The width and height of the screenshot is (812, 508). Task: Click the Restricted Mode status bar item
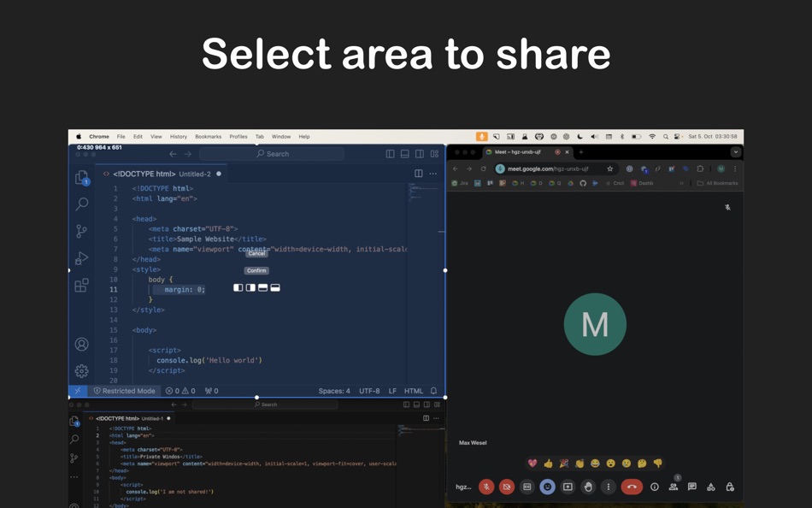pyautogui.click(x=124, y=391)
